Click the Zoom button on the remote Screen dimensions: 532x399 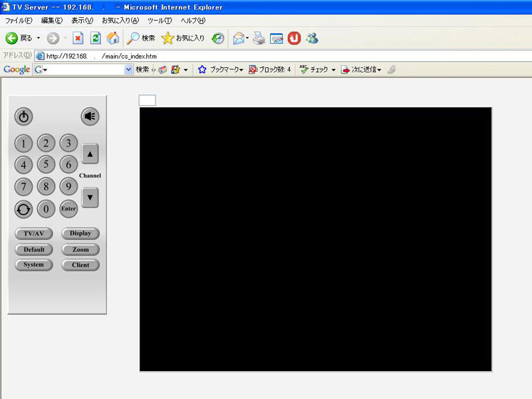click(x=80, y=249)
